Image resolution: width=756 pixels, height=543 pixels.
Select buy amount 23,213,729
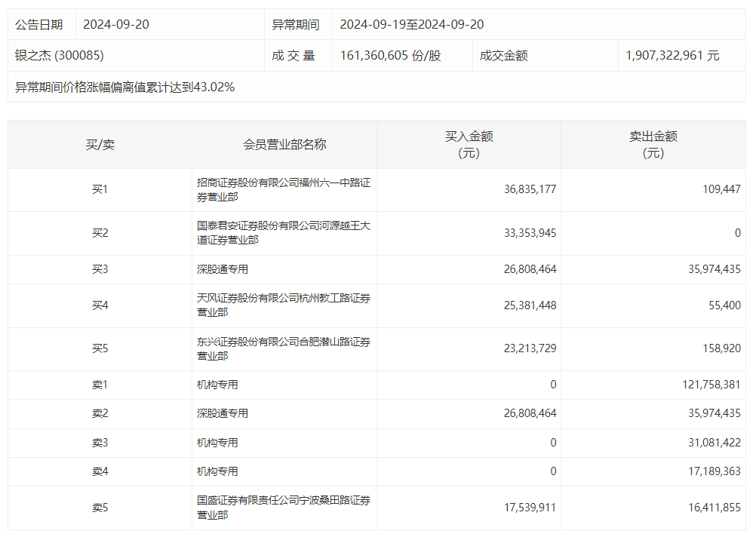[x=530, y=348]
